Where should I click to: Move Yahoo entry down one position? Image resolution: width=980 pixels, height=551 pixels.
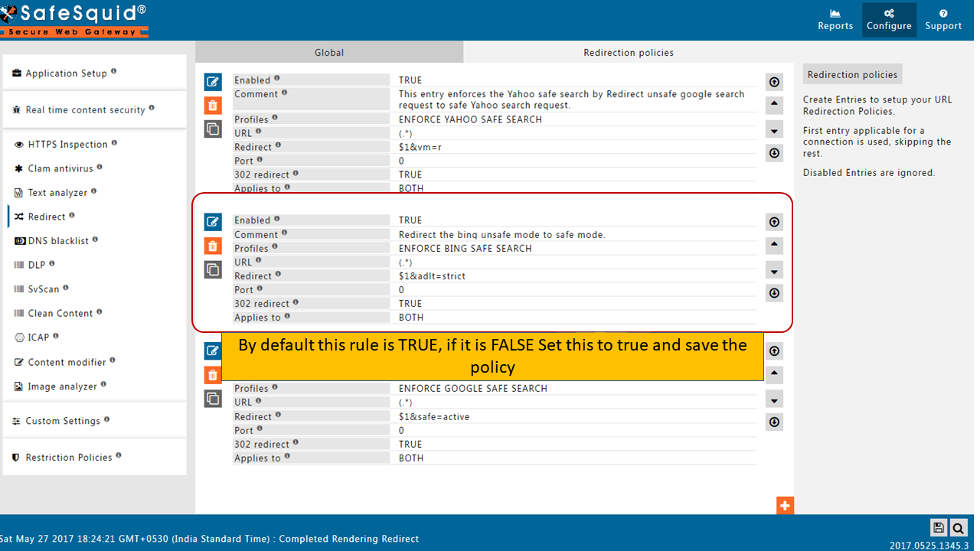[774, 129]
